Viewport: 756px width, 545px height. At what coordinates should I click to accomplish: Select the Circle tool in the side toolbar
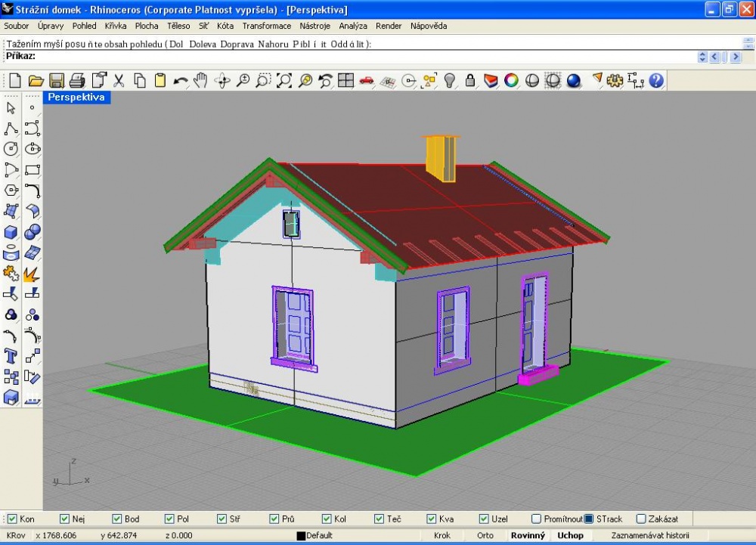click(11, 149)
